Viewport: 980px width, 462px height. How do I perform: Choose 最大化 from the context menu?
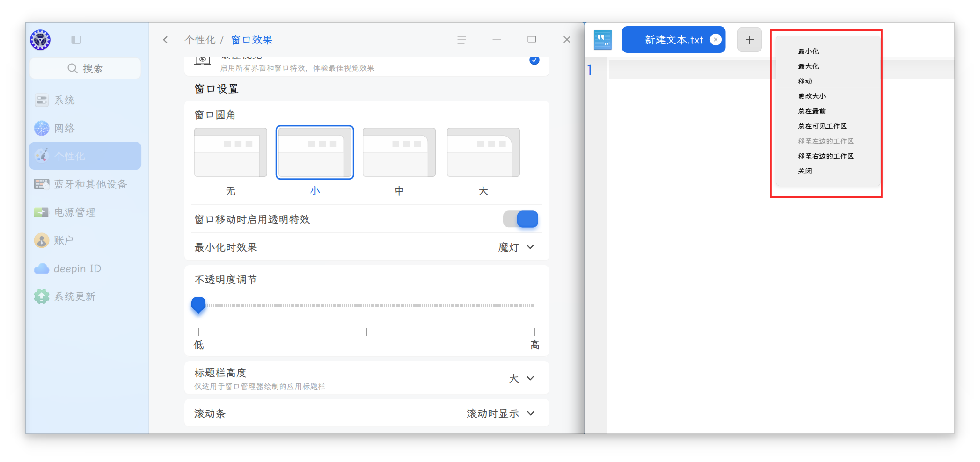coord(828,66)
